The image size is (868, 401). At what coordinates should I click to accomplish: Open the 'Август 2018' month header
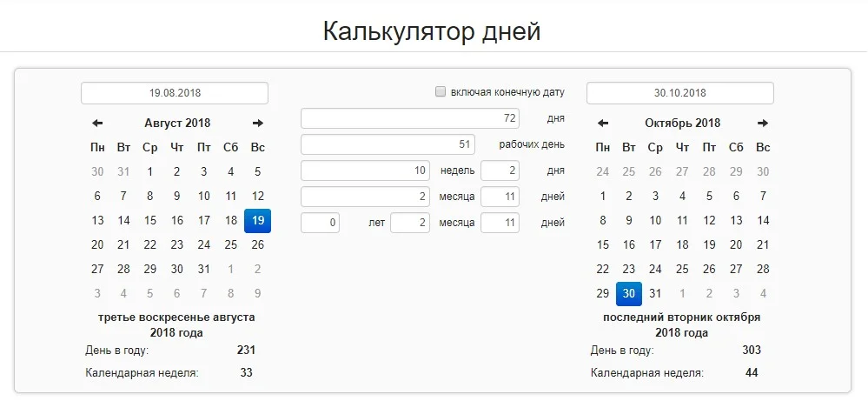tap(177, 124)
